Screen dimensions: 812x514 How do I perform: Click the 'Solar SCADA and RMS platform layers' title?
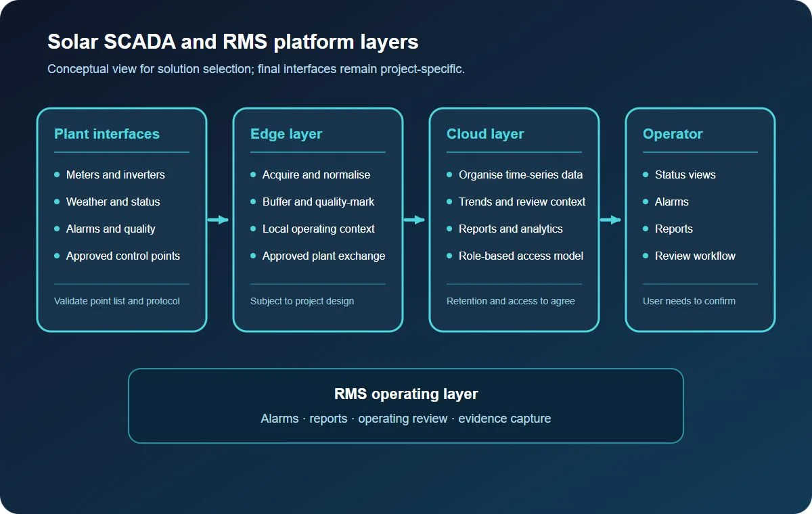[x=233, y=42]
